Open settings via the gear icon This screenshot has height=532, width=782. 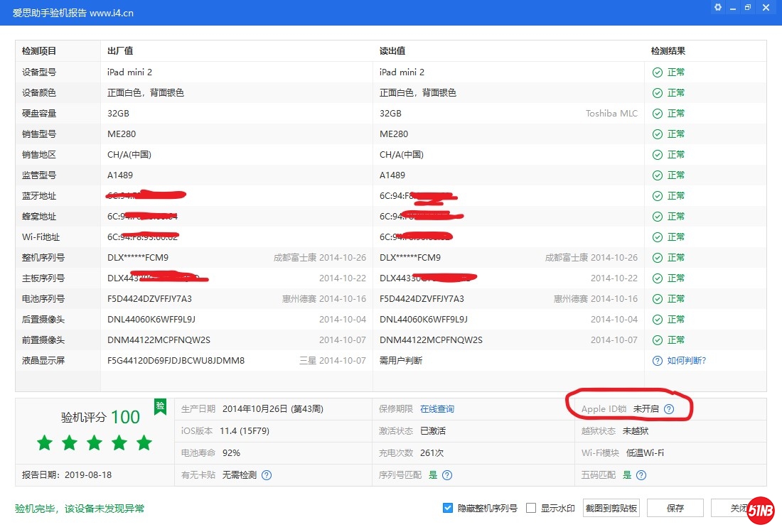click(x=718, y=8)
